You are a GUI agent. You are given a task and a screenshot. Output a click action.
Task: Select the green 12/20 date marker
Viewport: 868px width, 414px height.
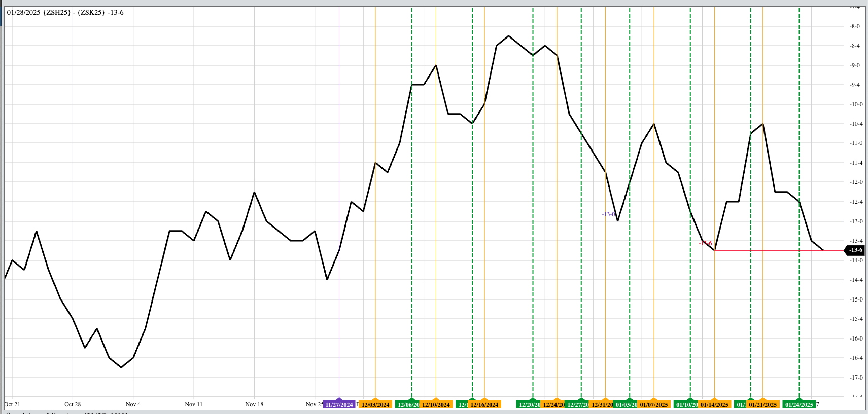(x=529, y=404)
